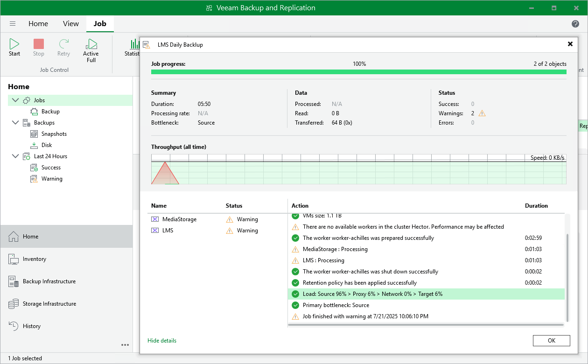Click the Active Full backup icon
This screenshot has height=364, width=588.
(x=91, y=44)
